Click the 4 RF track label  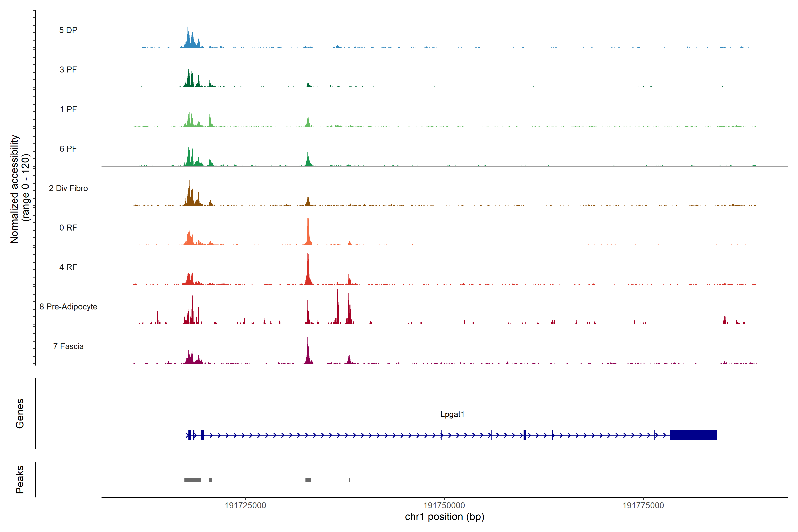pos(68,267)
